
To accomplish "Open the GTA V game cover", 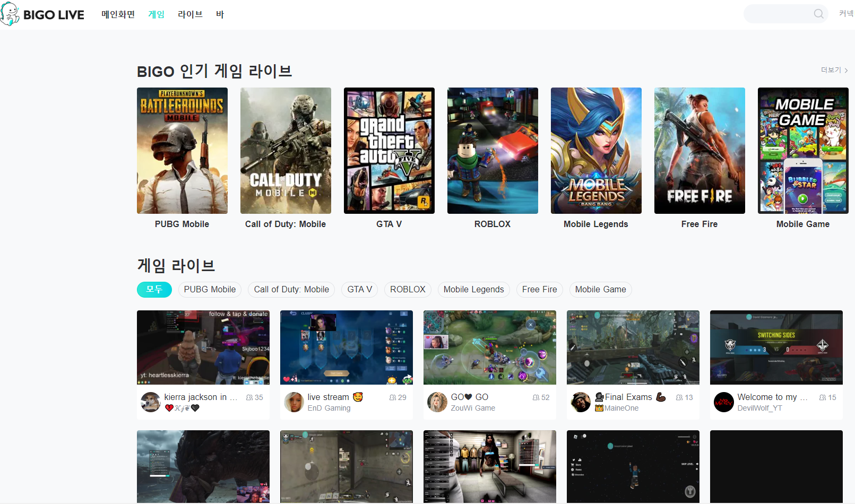I will pyautogui.click(x=389, y=151).
